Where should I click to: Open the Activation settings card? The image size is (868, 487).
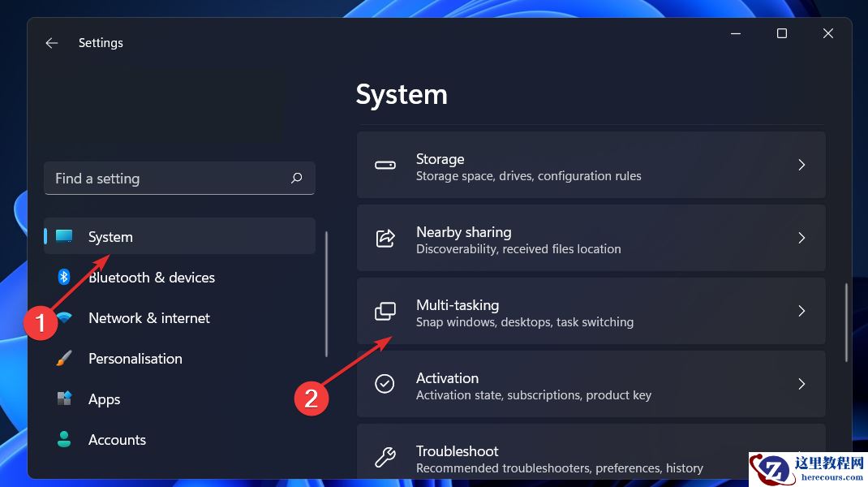(x=591, y=384)
